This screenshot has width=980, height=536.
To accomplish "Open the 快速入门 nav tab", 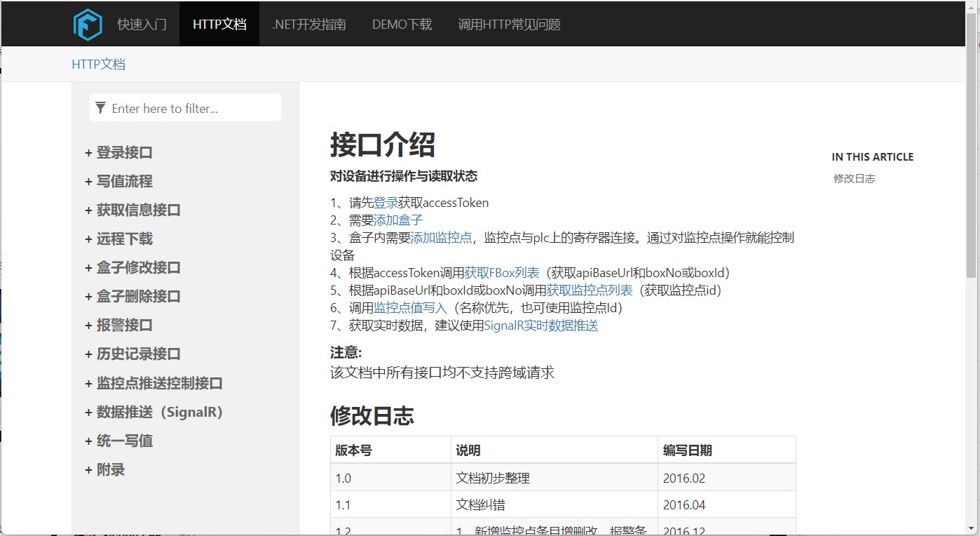I will [142, 25].
